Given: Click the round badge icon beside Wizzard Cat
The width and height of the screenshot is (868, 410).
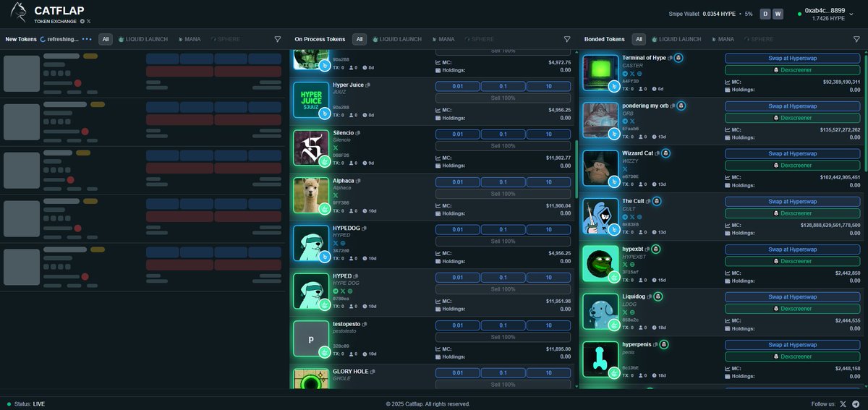Looking at the screenshot, I should (x=665, y=153).
